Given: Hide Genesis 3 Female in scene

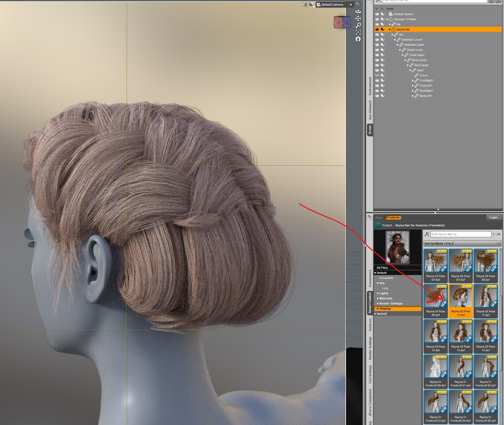Looking at the screenshot, I should point(377,19).
